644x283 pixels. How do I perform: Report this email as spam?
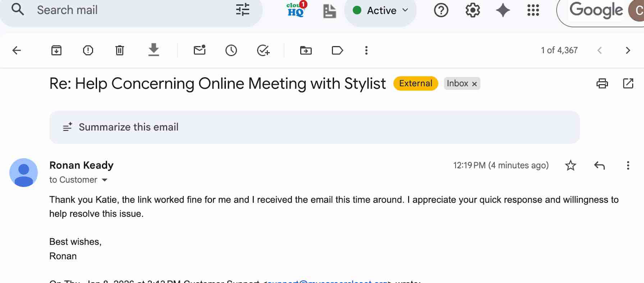88,50
